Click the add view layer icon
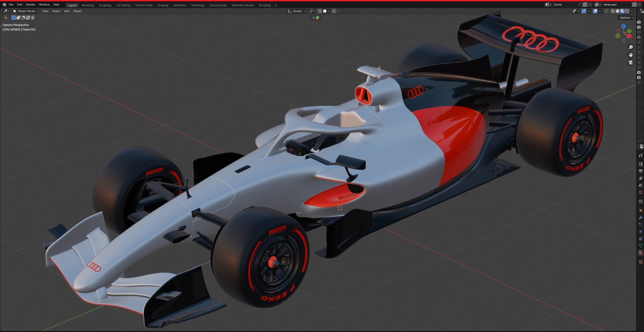Image resolution: width=644 pixels, height=332 pixels. tap(634, 4)
